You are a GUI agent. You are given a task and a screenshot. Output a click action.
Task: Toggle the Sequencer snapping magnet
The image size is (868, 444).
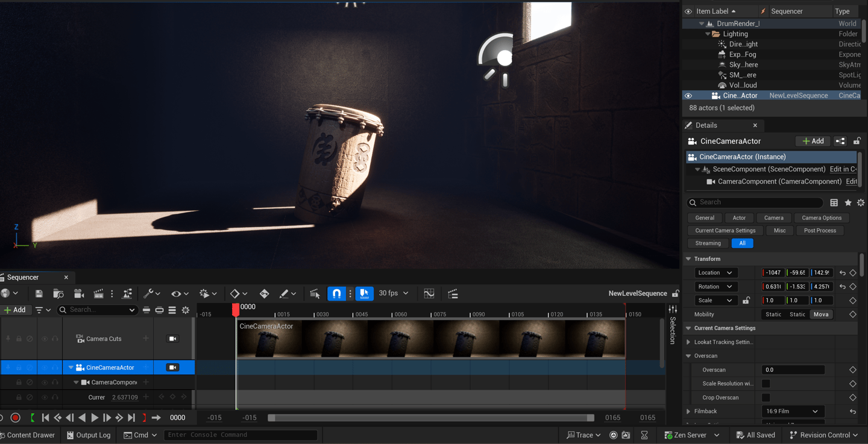[x=336, y=294]
